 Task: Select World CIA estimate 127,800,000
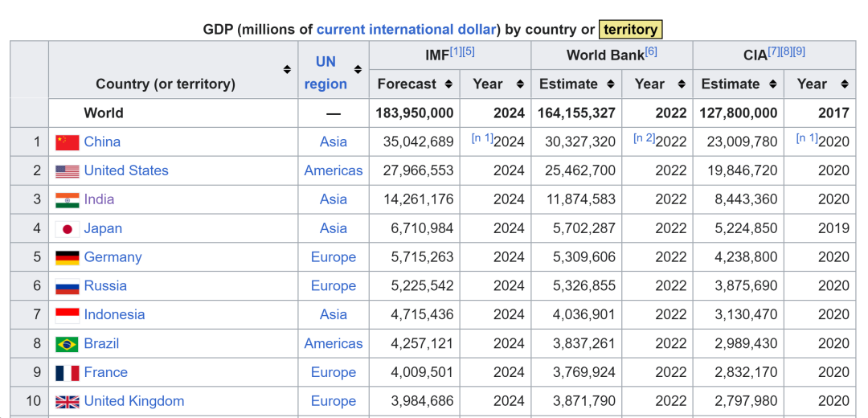coord(739,113)
